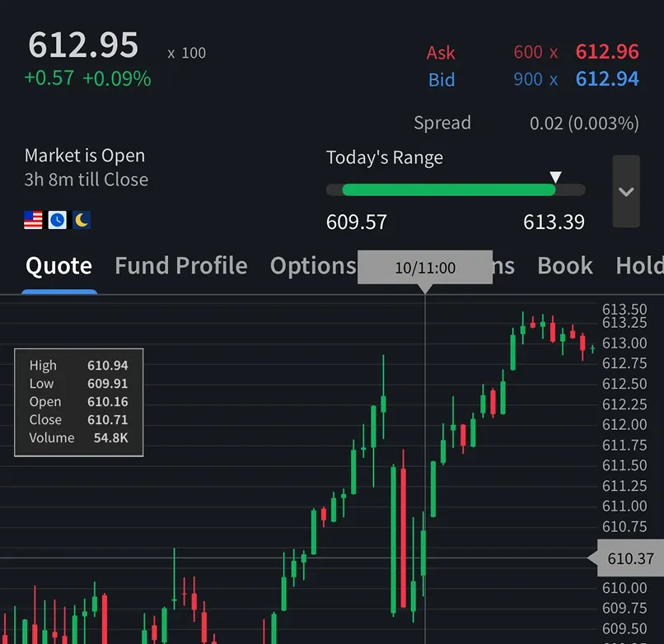The image size is (664, 644).
Task: Tap the Bid price 612.94
Action: coord(607,79)
